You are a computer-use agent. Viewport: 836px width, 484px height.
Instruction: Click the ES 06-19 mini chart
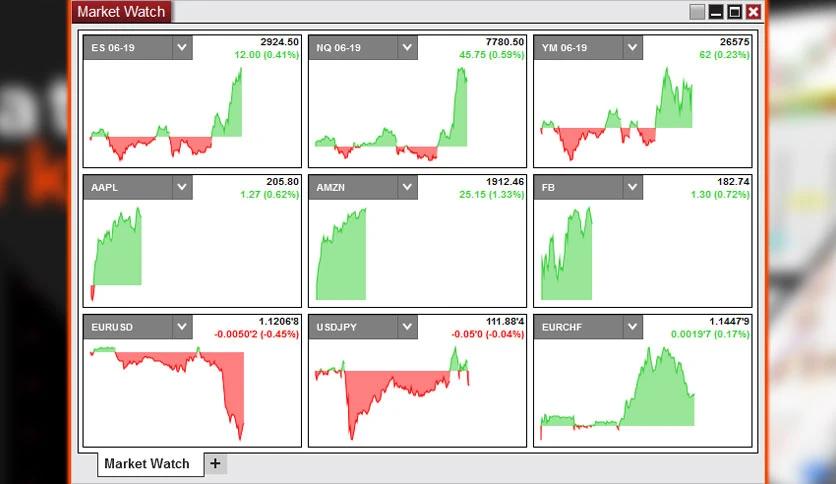pos(166,114)
